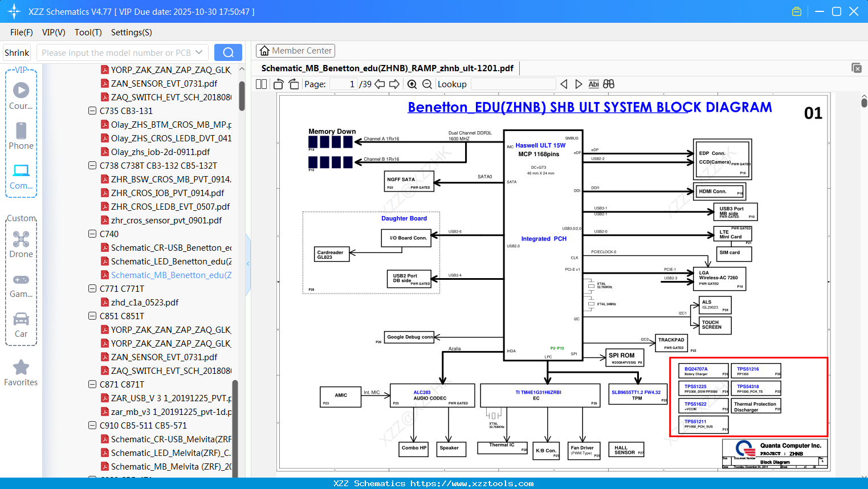Click the Shrink button

pyautogui.click(x=17, y=52)
